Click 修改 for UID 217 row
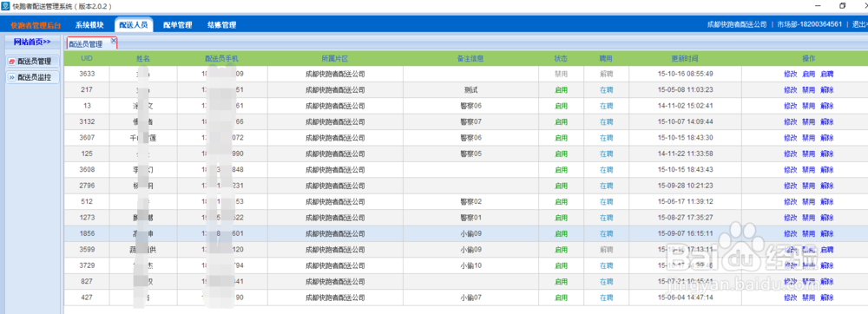This screenshot has width=868, height=314. [791, 90]
